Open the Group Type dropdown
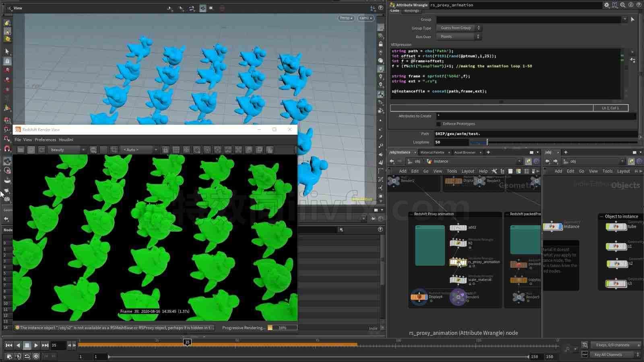 [459, 28]
